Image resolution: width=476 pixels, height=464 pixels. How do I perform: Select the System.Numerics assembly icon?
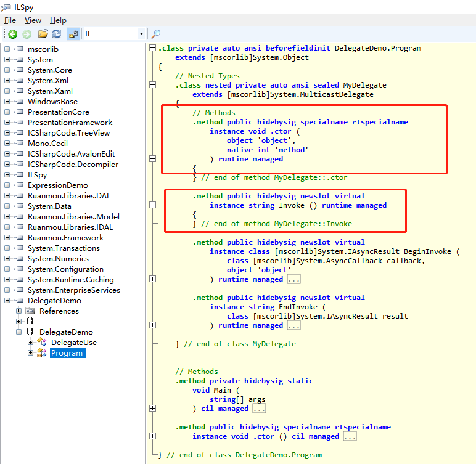20,258
